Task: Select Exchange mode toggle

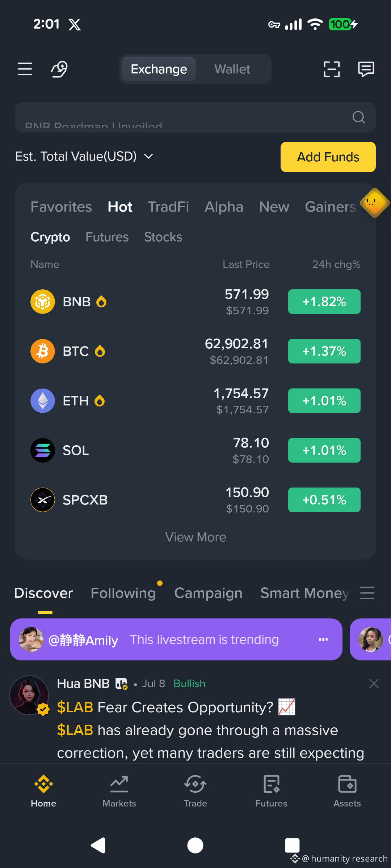Action: [159, 69]
